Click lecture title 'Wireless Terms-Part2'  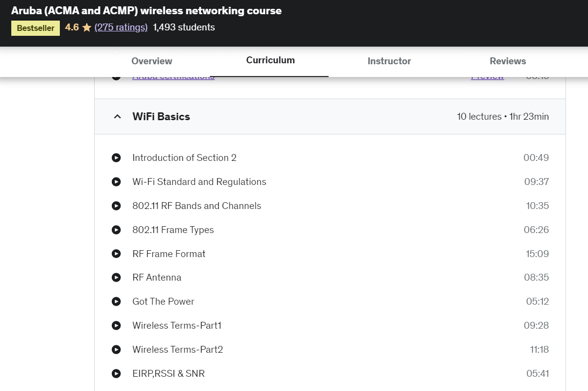(178, 349)
